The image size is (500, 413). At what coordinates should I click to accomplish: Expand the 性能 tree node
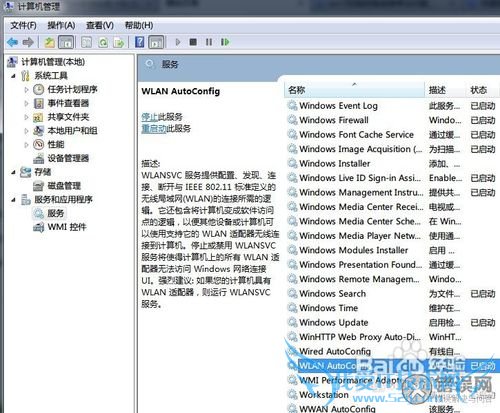[26, 145]
